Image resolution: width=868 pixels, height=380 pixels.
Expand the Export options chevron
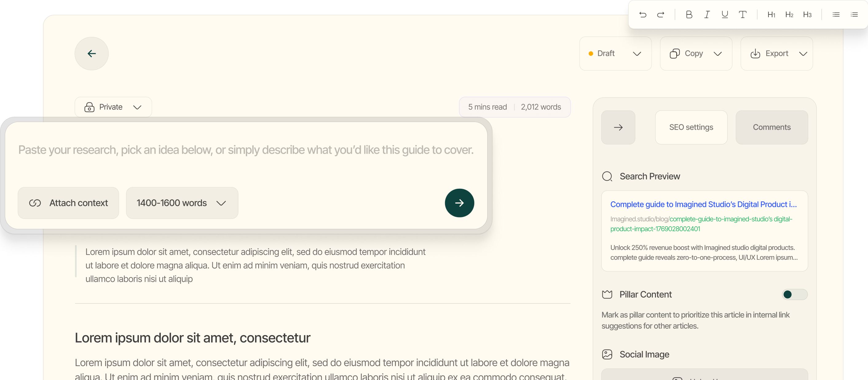click(x=803, y=53)
